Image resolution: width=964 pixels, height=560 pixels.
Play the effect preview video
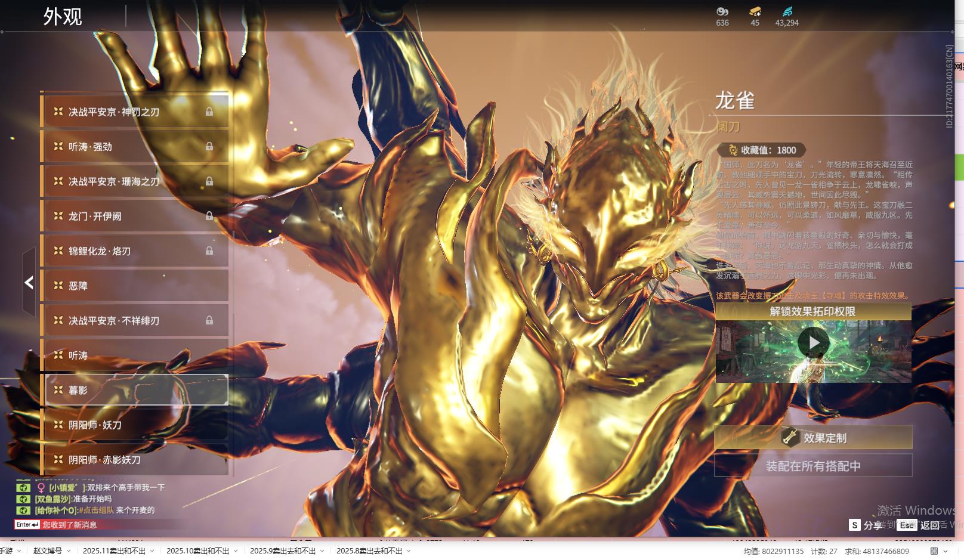813,342
